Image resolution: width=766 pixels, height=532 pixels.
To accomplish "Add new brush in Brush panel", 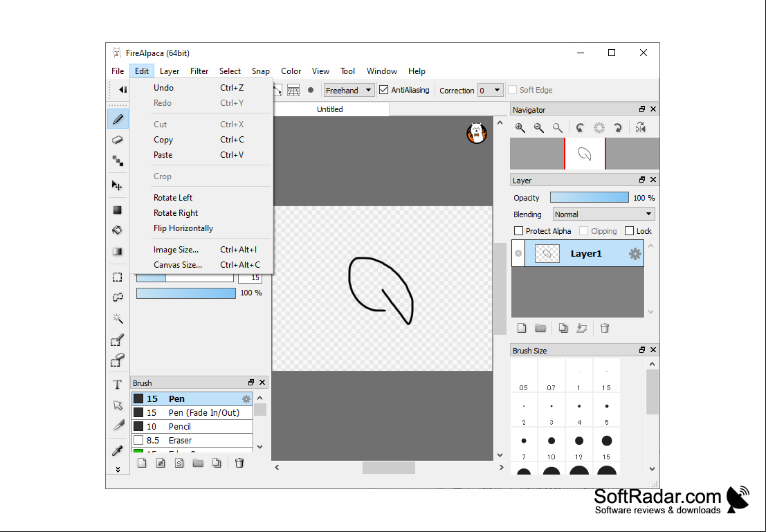I will click(142, 463).
